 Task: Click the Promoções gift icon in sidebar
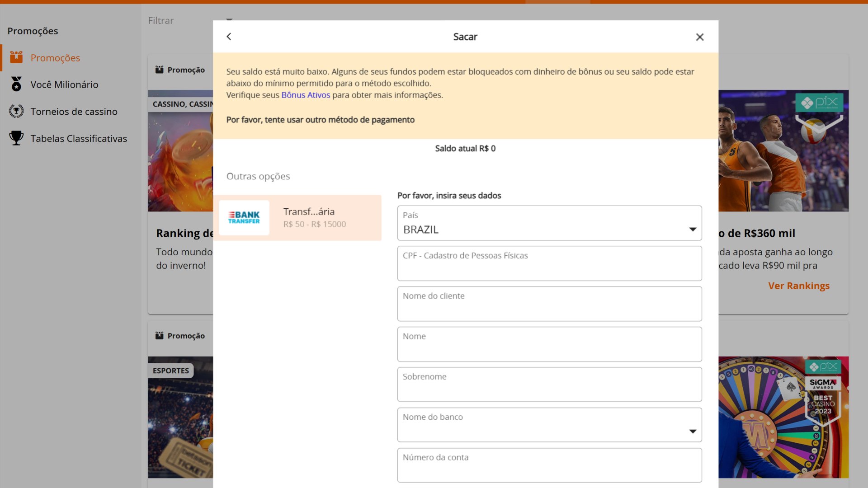click(x=16, y=57)
